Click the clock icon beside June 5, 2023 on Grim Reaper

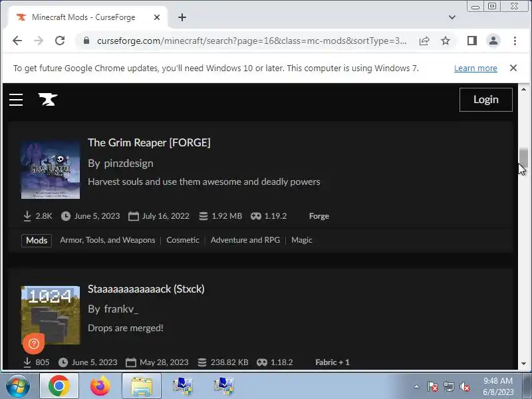(65, 216)
